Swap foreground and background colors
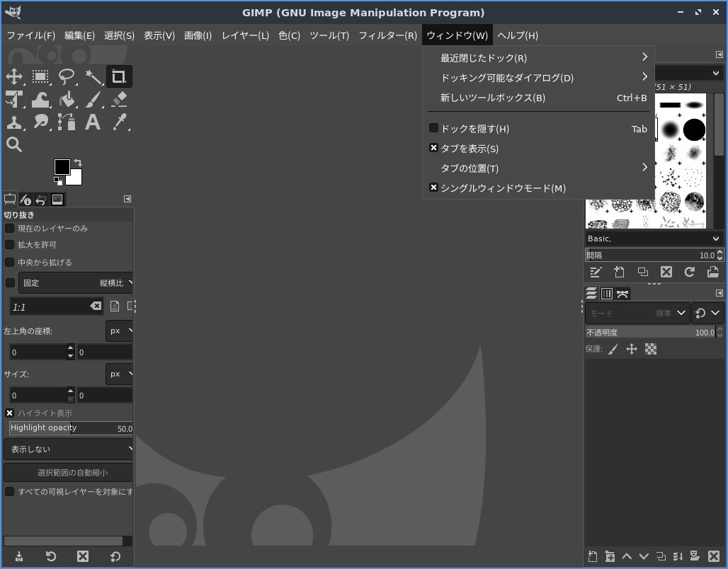This screenshot has width=728, height=569. coord(78,163)
